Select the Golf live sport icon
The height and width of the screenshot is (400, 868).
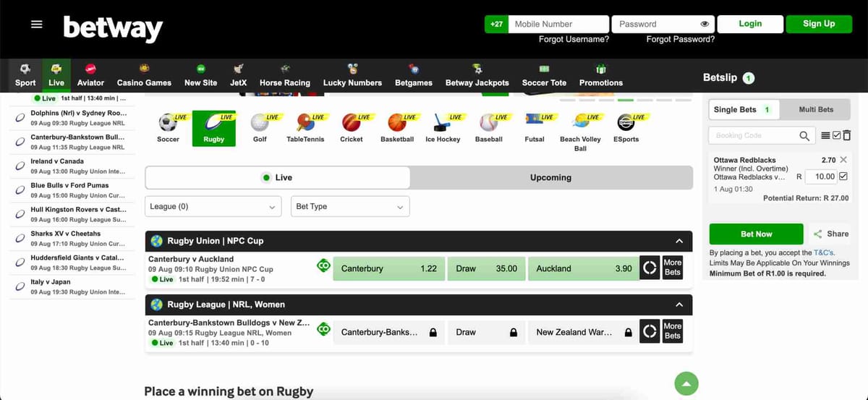point(260,128)
